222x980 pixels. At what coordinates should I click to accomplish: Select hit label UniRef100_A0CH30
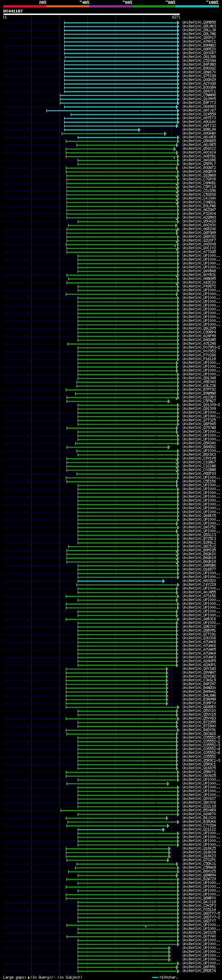point(199,225)
